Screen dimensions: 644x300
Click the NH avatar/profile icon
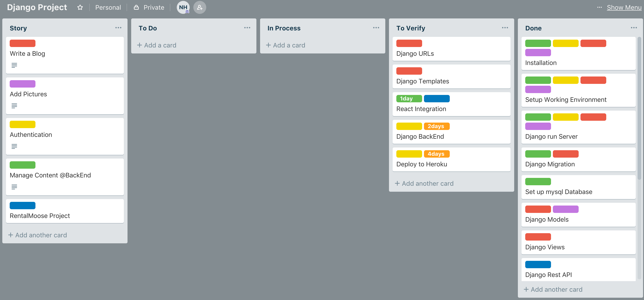point(183,7)
